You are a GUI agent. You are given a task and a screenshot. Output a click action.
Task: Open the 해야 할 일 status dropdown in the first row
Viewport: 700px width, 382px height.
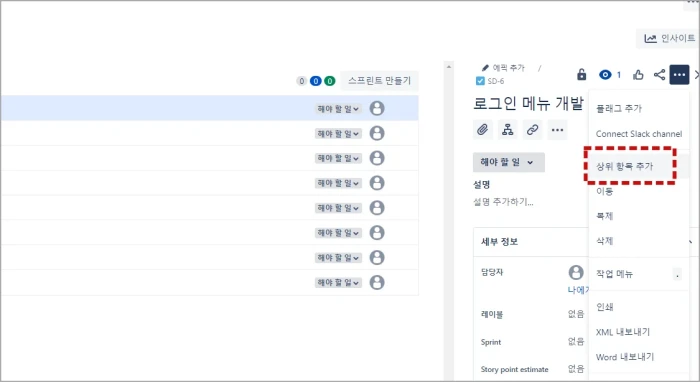(x=338, y=109)
